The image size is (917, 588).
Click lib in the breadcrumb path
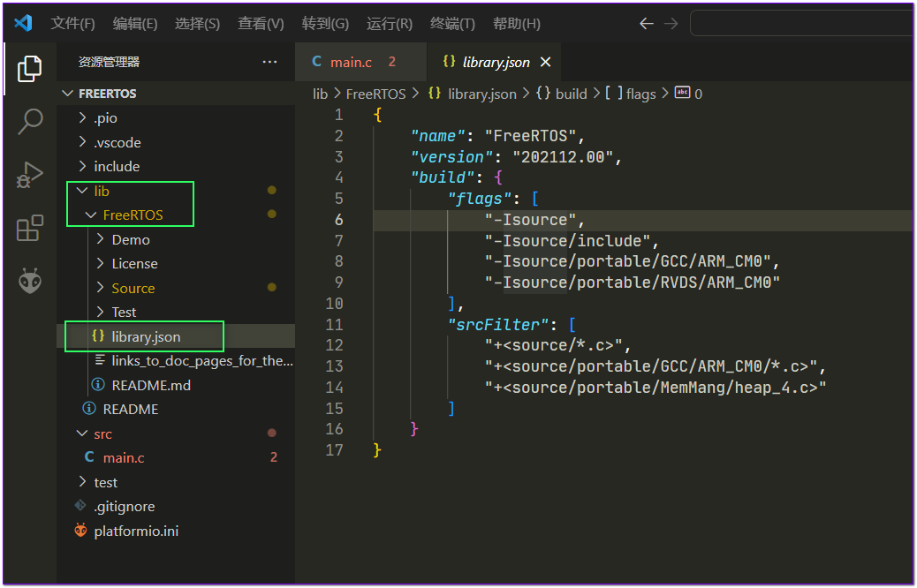point(320,94)
